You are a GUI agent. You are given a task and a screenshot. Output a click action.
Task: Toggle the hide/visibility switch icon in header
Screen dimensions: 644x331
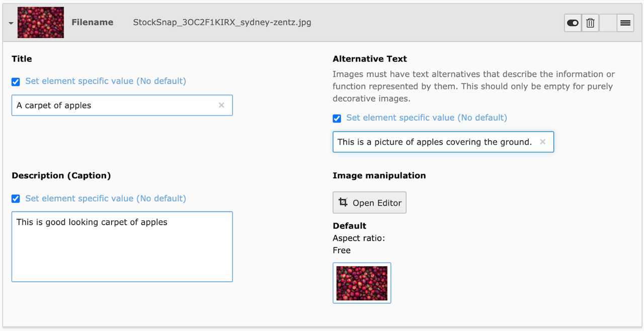click(573, 23)
